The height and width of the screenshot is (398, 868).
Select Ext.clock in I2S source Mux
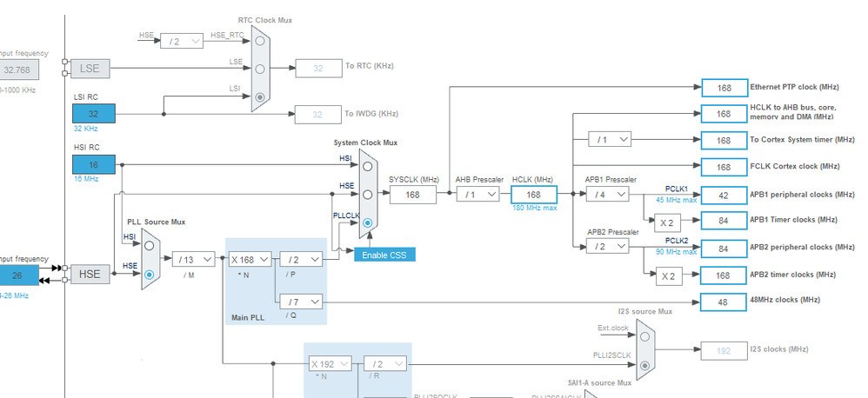(x=644, y=336)
